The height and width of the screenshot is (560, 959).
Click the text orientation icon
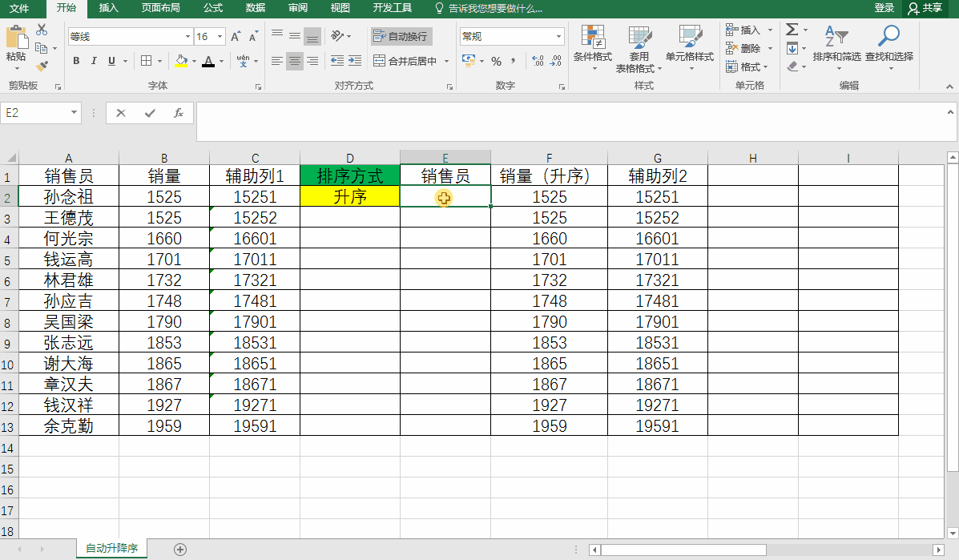(337, 36)
